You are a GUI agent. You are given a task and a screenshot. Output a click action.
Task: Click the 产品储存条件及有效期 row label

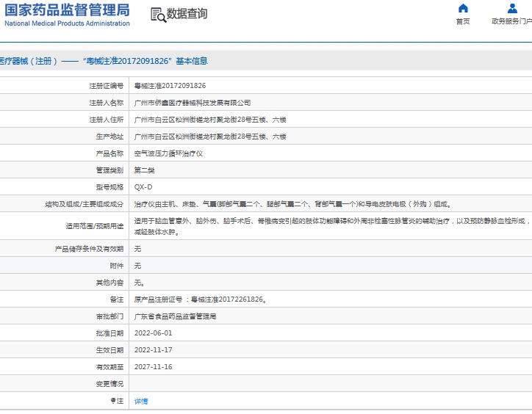(89, 249)
